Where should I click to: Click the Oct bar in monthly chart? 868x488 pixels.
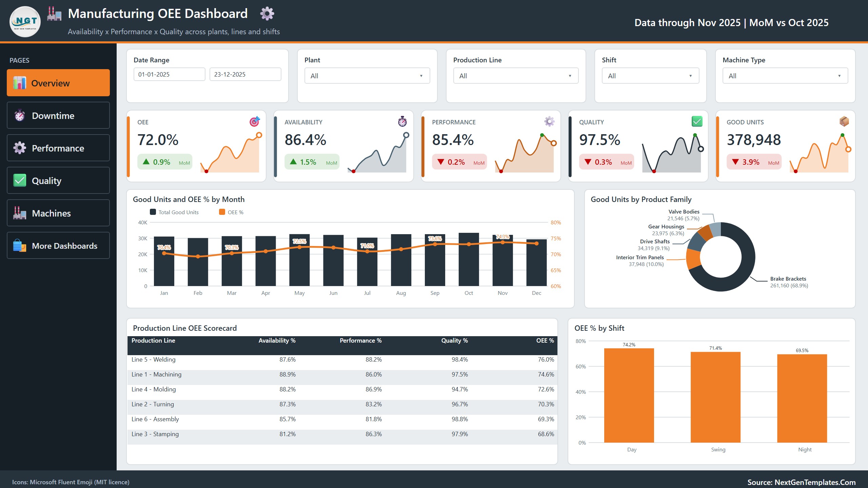(469, 259)
